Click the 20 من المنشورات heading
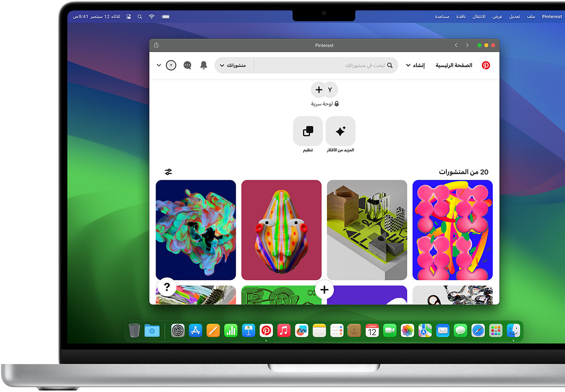 [464, 172]
